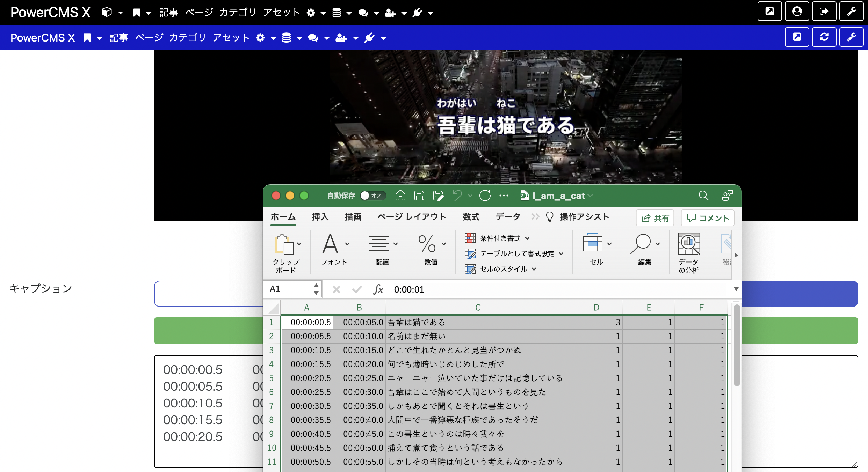Click the 共有 button in Excel
This screenshot has width=868, height=472.
coord(654,218)
